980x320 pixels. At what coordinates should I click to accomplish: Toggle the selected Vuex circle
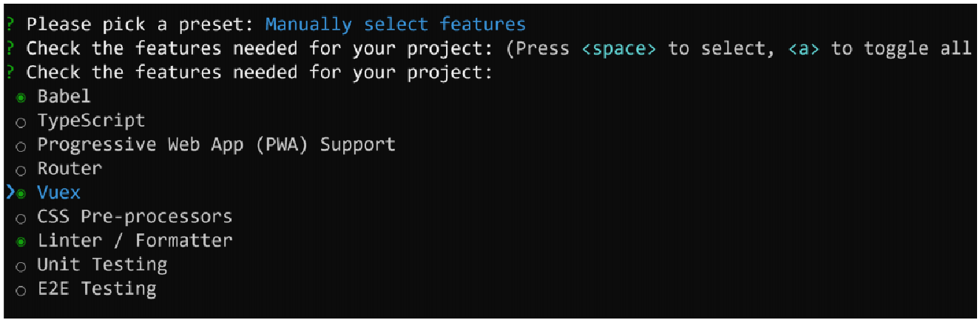[21, 194]
